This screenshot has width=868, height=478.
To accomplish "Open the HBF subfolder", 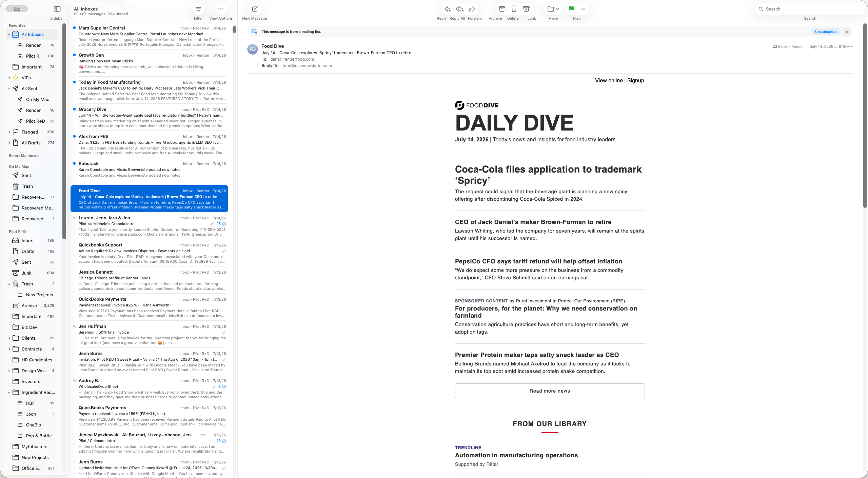I will click(32, 403).
